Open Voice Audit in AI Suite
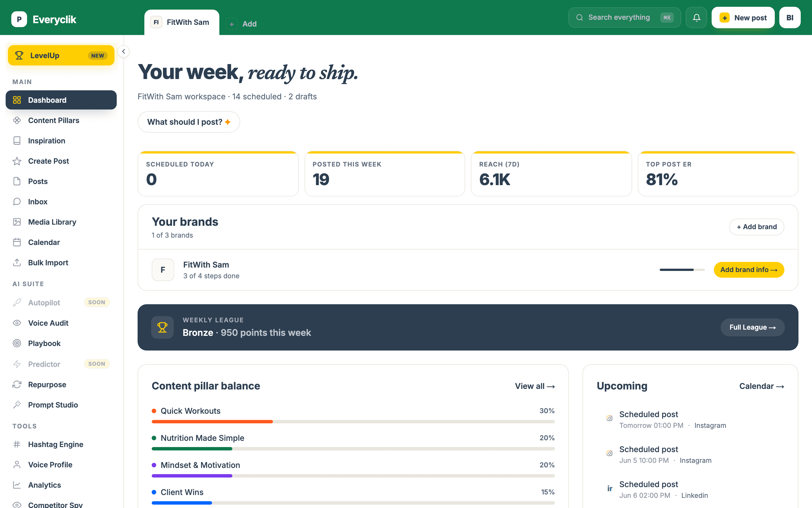 coord(61,323)
